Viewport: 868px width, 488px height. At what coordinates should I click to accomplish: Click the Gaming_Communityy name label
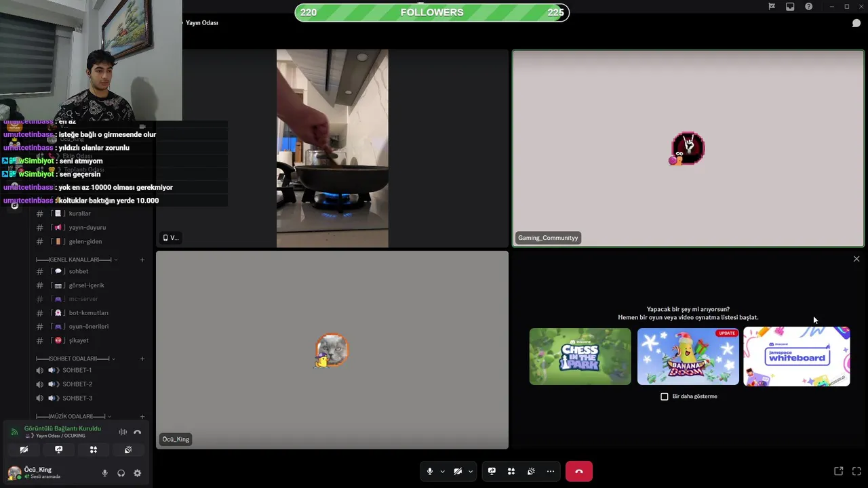click(x=548, y=238)
